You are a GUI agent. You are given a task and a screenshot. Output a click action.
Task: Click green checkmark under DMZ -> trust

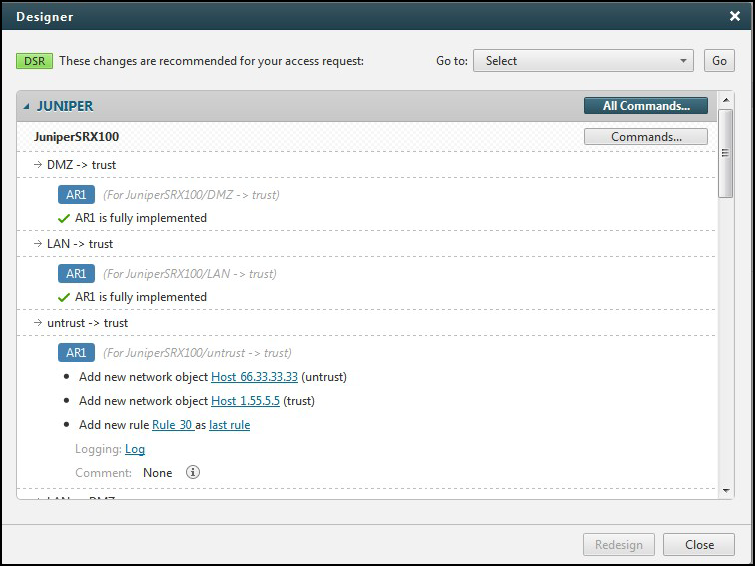(x=65, y=218)
